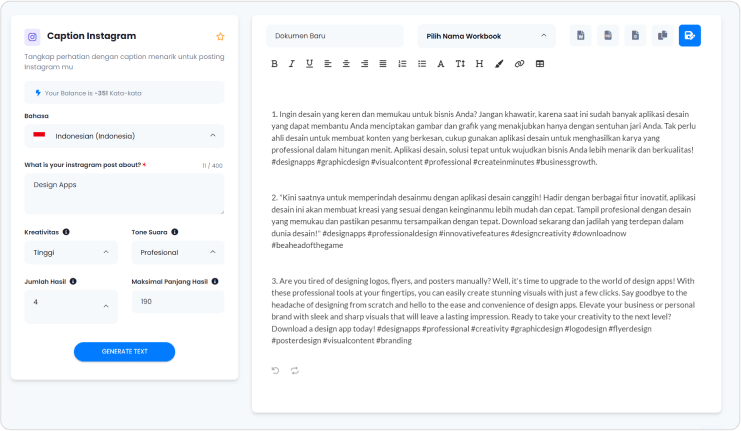Underline the selected text

pos(310,64)
